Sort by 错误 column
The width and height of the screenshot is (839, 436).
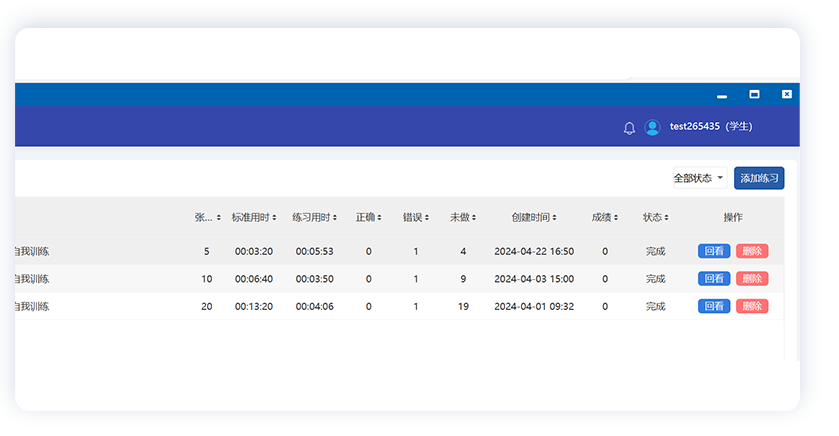pos(415,217)
